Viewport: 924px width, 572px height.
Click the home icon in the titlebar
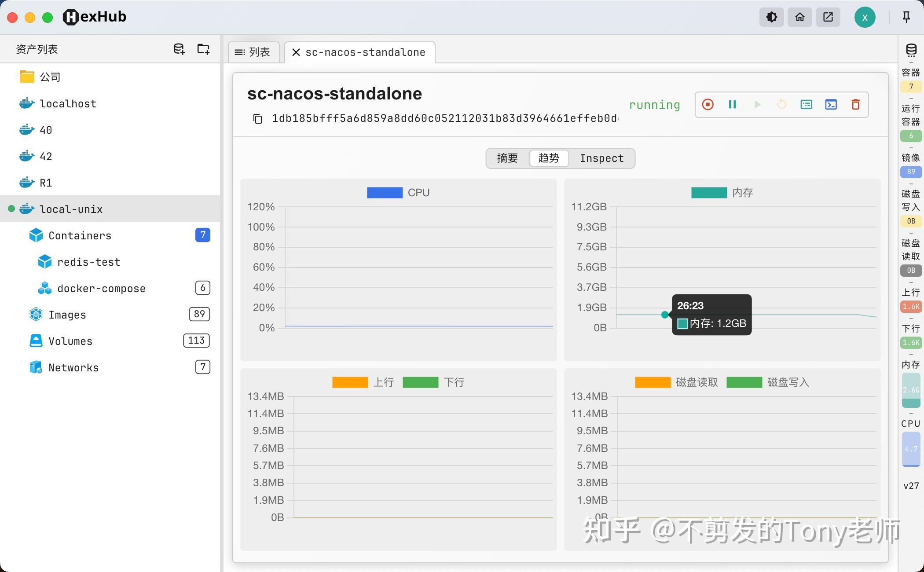point(799,17)
